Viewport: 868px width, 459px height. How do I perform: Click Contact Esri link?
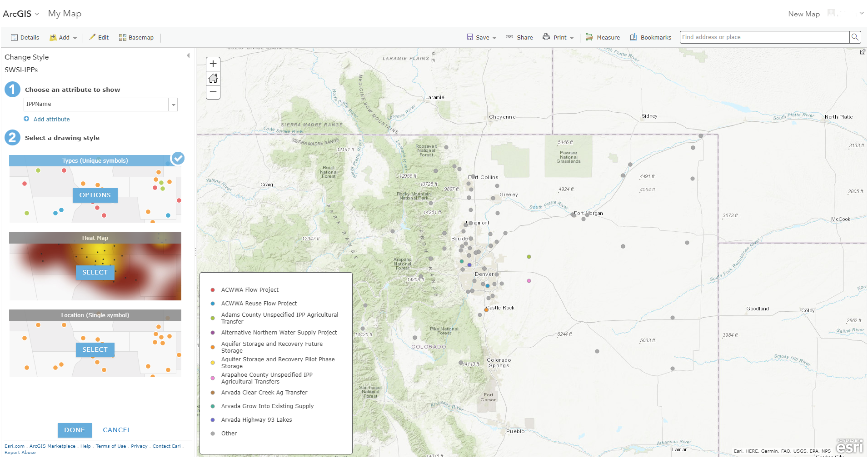tap(166, 446)
